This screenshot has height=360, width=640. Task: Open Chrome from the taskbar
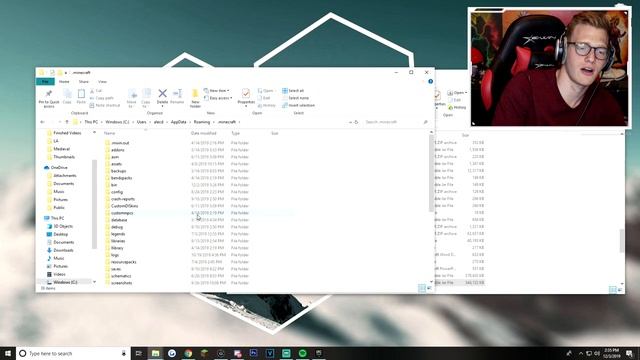pyautogui.click(x=188, y=353)
